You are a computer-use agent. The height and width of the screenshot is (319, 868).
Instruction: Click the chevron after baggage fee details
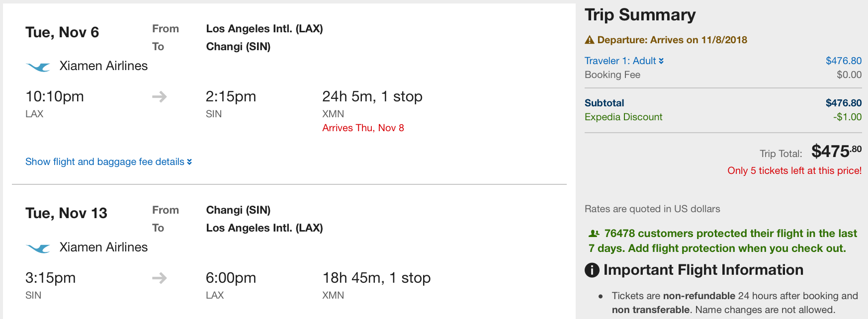click(189, 162)
